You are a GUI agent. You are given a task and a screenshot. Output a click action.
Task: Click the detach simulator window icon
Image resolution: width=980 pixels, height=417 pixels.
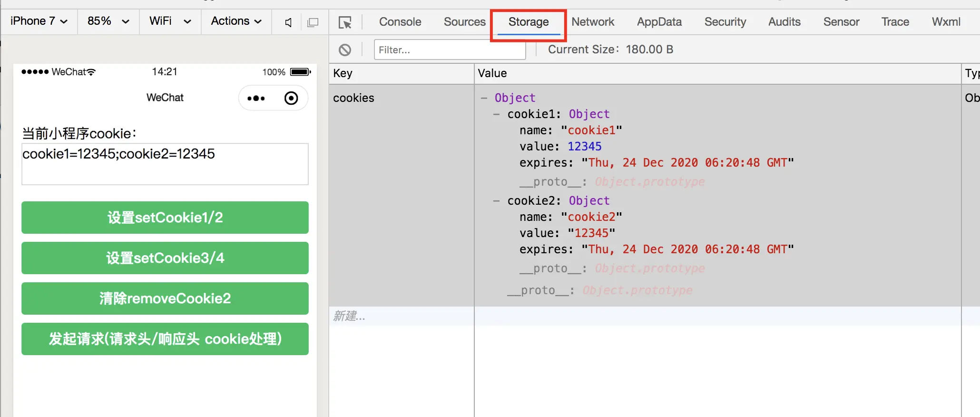click(313, 22)
